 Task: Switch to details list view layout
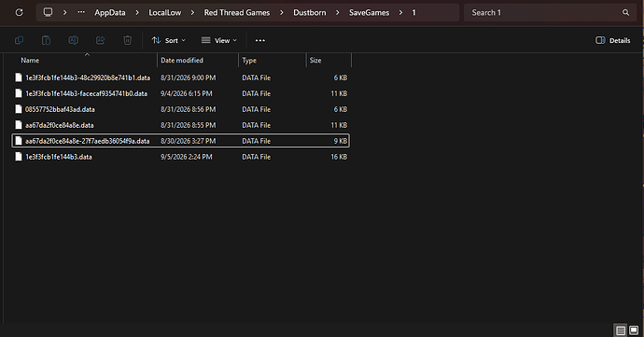coord(621,330)
